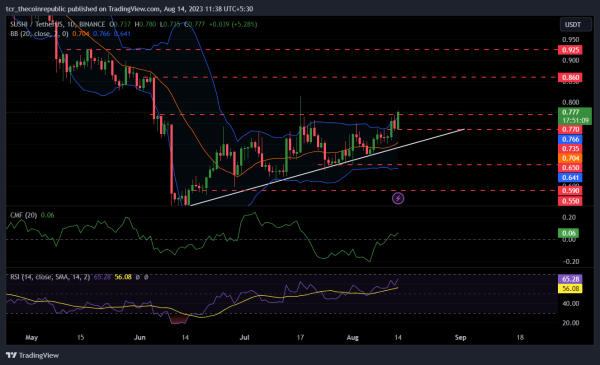Click the purple lightning event icon

[x=398, y=198]
